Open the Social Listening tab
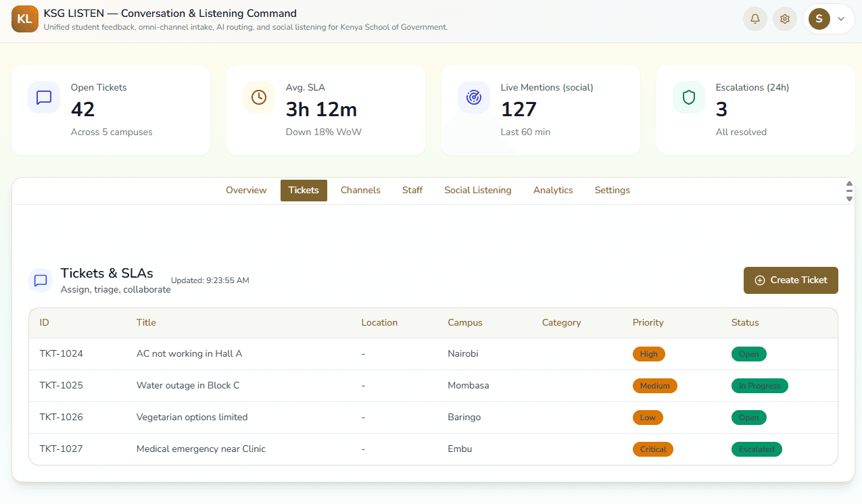This screenshot has height=504, width=862. tap(477, 191)
